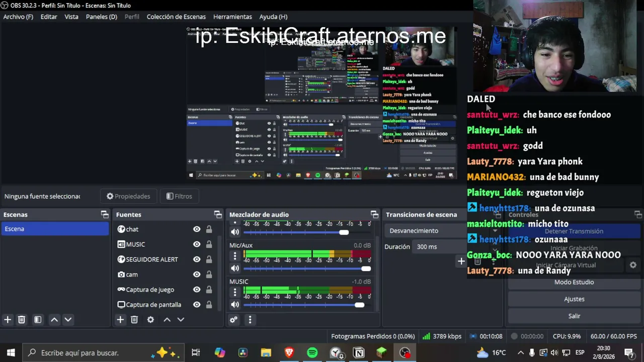Enable Modo Estudio
Image resolution: width=644 pixels, height=362 pixels.
[574, 282]
